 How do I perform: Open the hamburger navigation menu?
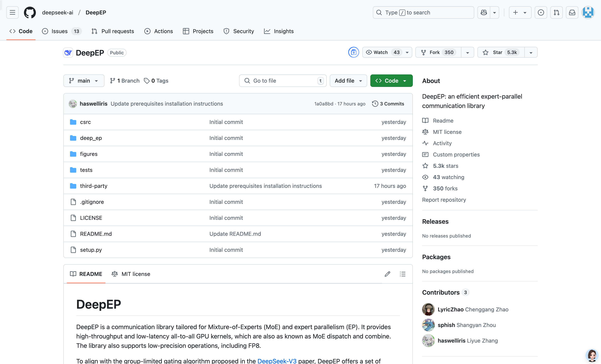pos(12,12)
